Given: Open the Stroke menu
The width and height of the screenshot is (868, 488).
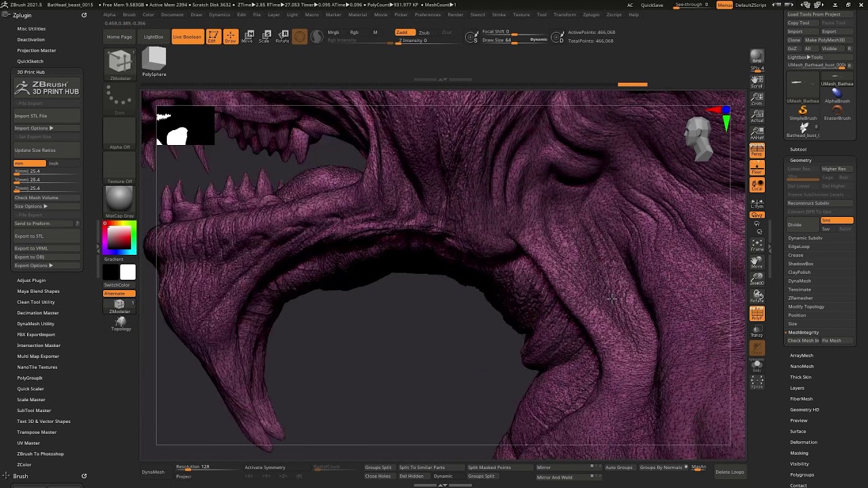Looking at the screenshot, I should coord(498,14).
